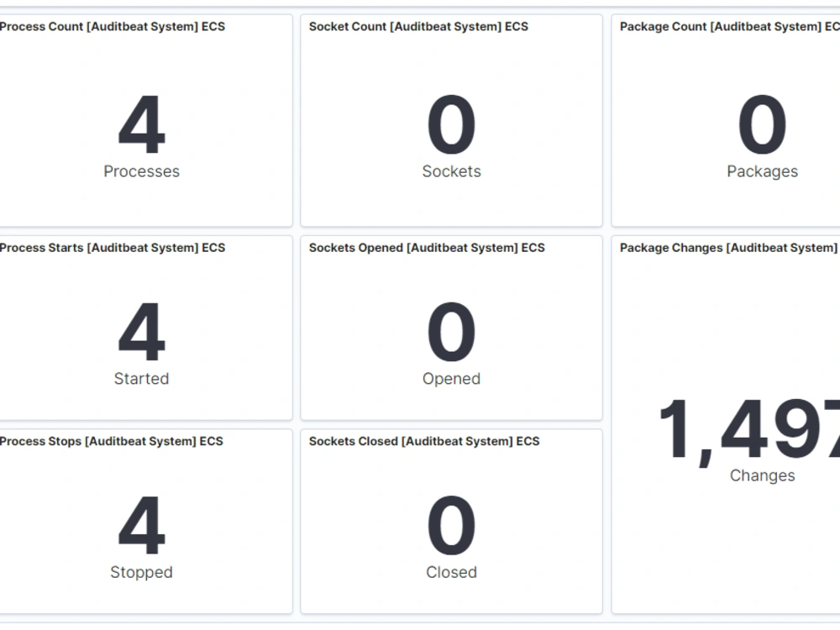840x630 pixels.
Task: Click the "Packages" label in Package Count panel
Action: [762, 171]
